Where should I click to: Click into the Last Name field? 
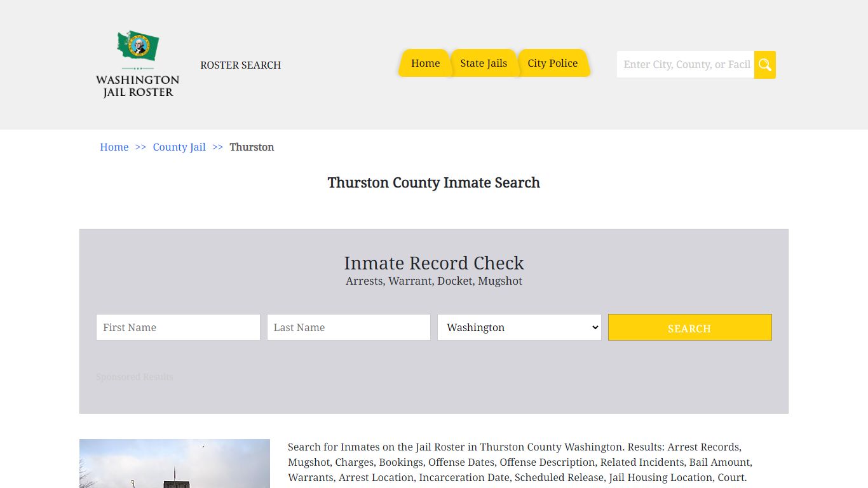click(x=348, y=327)
